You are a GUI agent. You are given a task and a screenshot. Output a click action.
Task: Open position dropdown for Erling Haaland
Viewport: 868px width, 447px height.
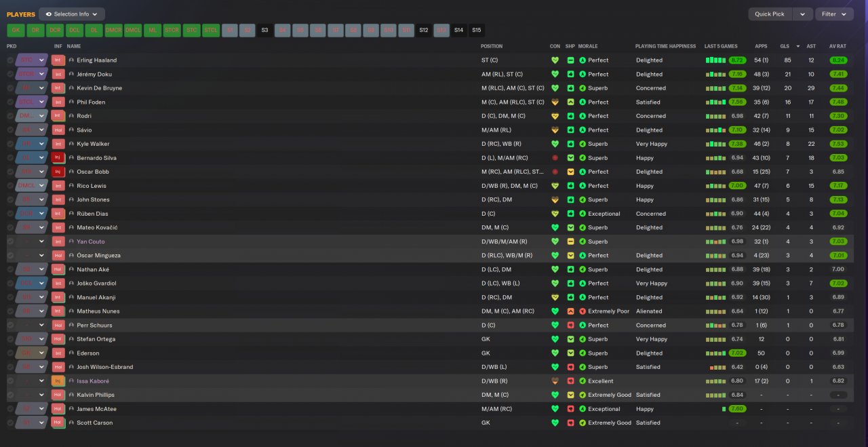click(x=41, y=60)
